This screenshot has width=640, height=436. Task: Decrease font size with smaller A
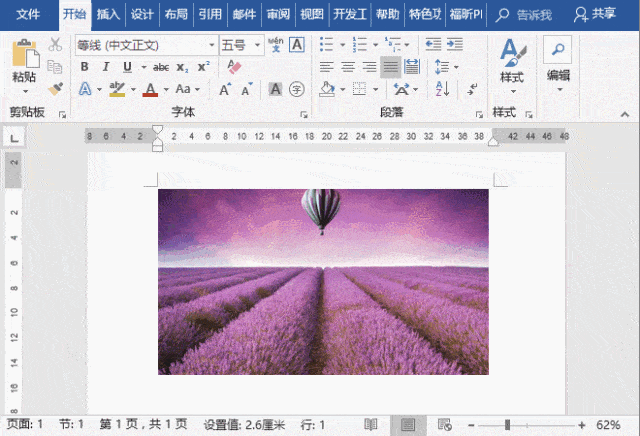coord(247,89)
